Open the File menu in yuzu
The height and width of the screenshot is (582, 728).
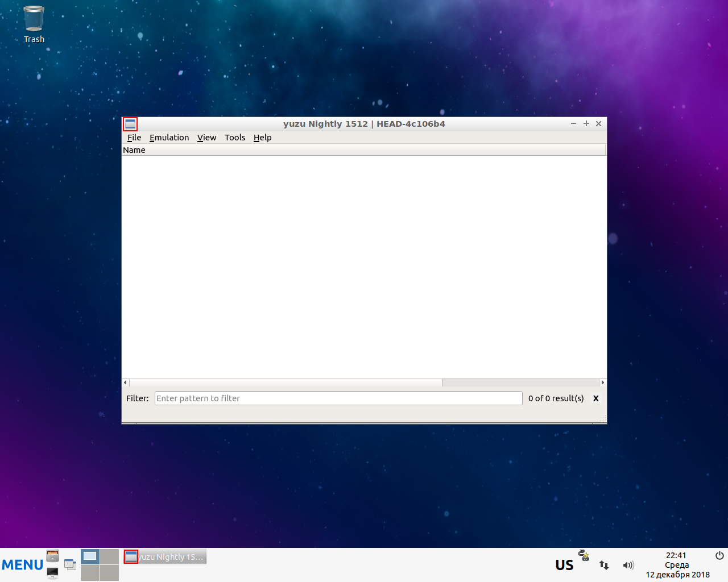tap(134, 137)
